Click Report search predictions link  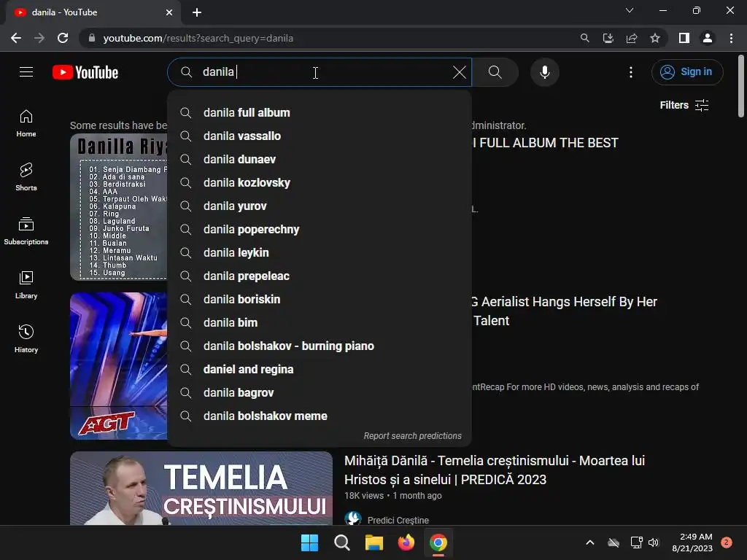[413, 436]
